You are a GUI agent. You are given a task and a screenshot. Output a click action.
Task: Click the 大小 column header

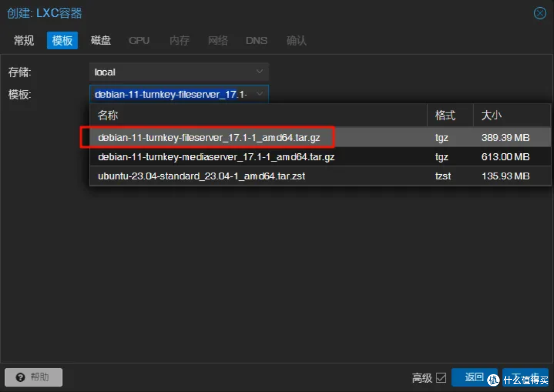(x=491, y=115)
